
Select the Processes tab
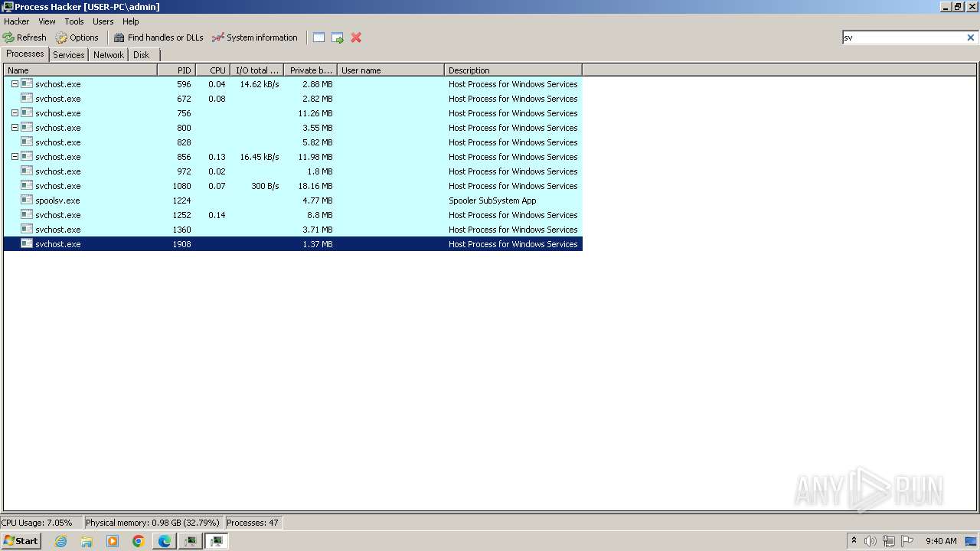pos(25,54)
